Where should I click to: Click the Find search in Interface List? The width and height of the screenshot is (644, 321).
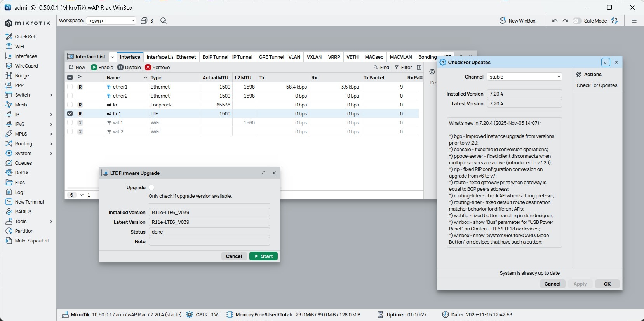(x=381, y=67)
